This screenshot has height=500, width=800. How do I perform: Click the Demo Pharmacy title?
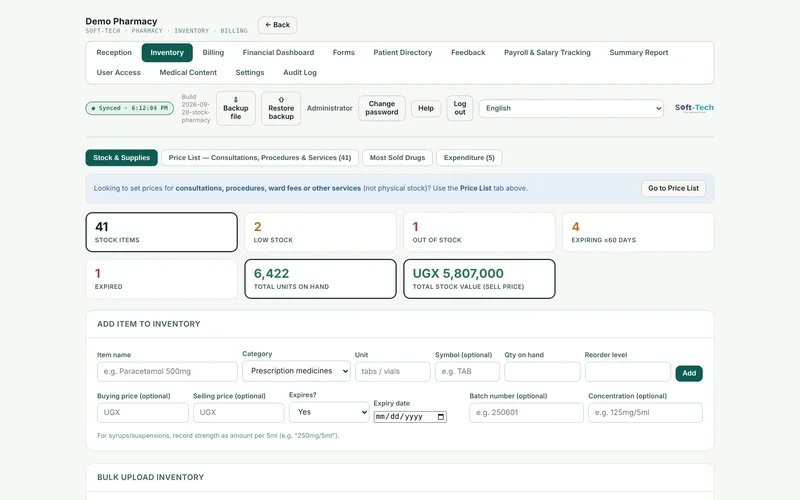[x=121, y=21]
